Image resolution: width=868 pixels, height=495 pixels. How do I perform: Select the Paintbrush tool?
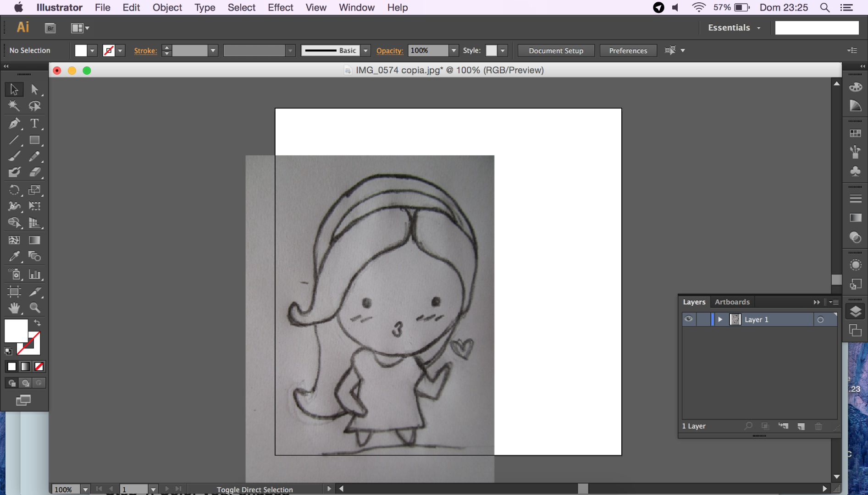pyautogui.click(x=14, y=156)
